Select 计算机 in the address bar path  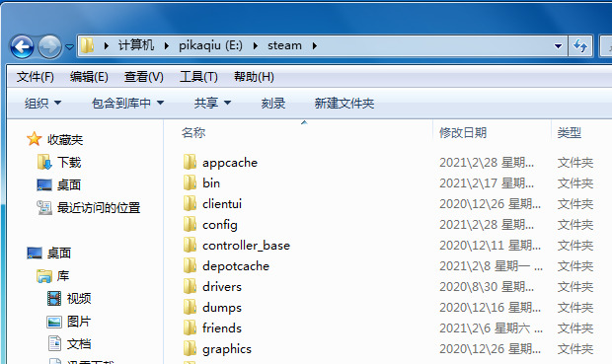click(x=136, y=45)
